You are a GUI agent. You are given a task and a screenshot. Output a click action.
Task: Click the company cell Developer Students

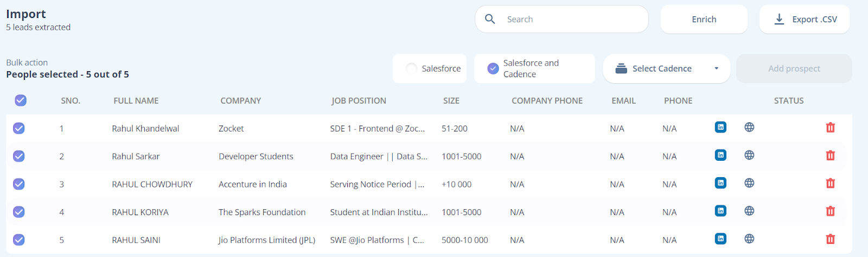click(x=256, y=156)
